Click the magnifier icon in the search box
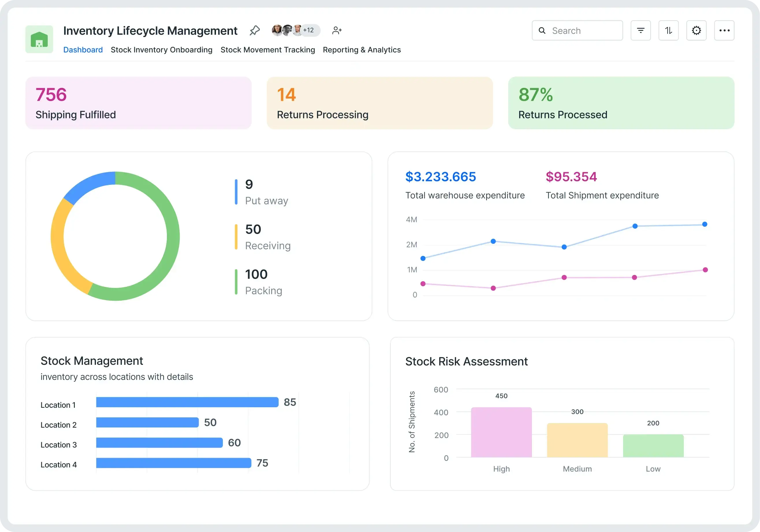 [x=542, y=30]
